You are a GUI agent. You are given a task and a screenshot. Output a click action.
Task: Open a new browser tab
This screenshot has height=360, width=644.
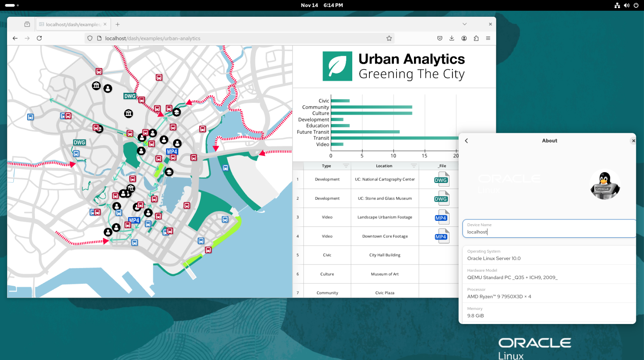(117, 24)
